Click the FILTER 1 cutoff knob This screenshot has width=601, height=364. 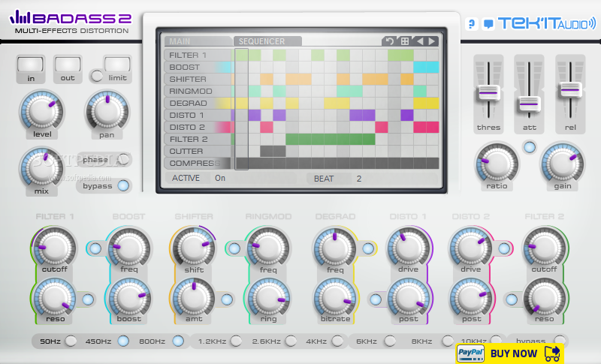[54, 248]
